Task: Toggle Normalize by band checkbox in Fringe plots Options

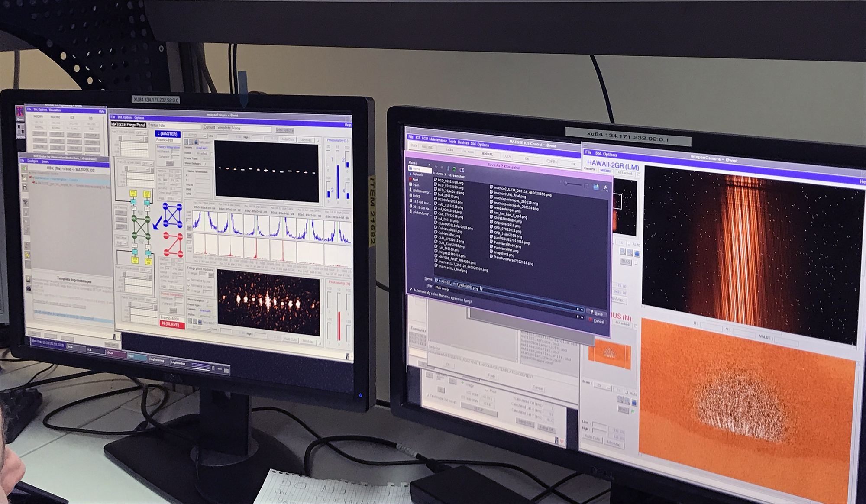Action: (x=188, y=285)
